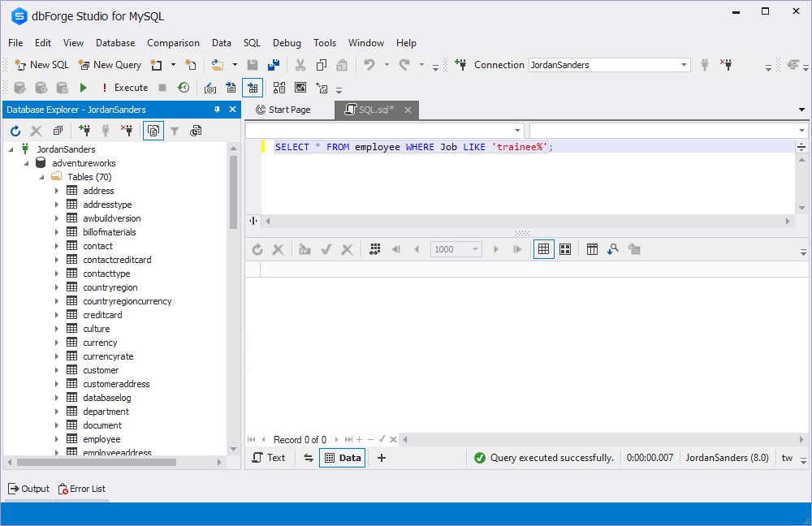Click the New Connection plug icon beside Connection label
812x526 pixels.
click(460, 65)
